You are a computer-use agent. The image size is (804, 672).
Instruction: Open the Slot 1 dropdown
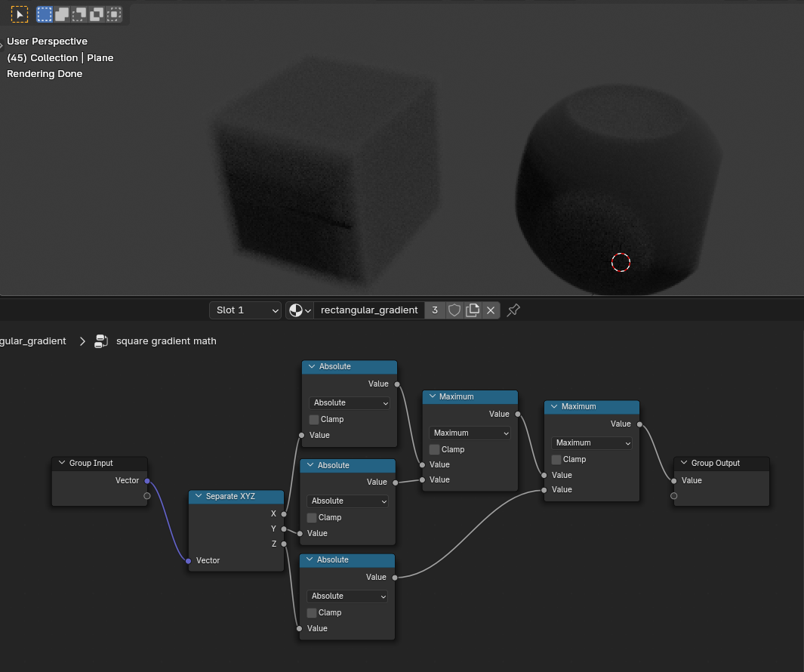click(x=245, y=310)
